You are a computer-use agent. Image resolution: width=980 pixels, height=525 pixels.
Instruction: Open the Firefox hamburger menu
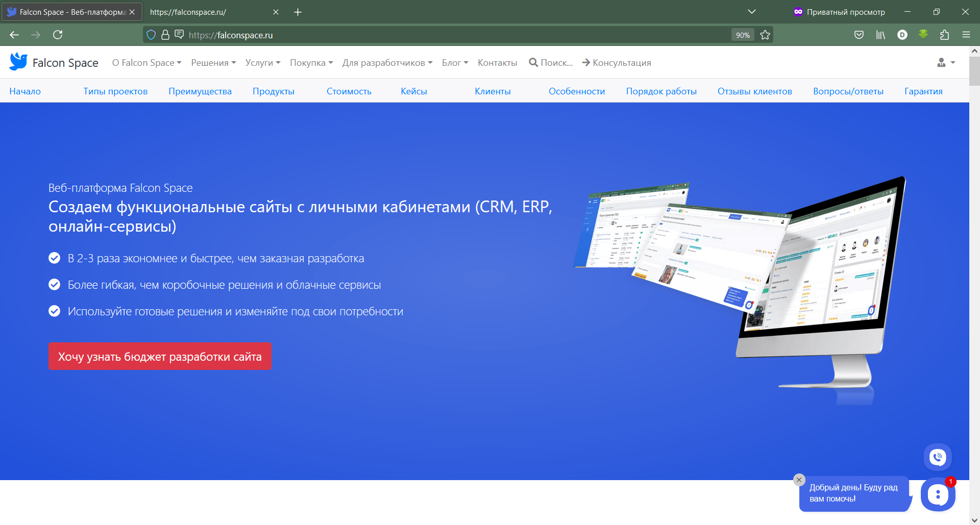point(966,35)
